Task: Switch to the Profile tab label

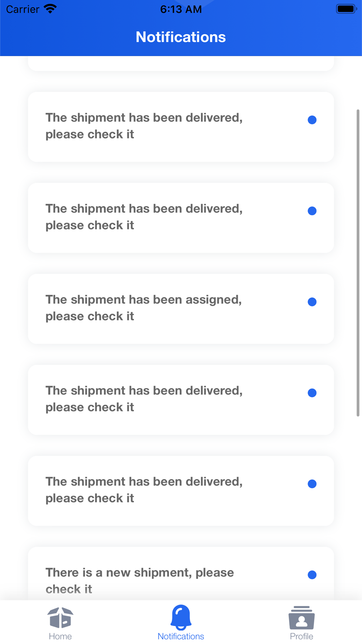Action: [302, 636]
